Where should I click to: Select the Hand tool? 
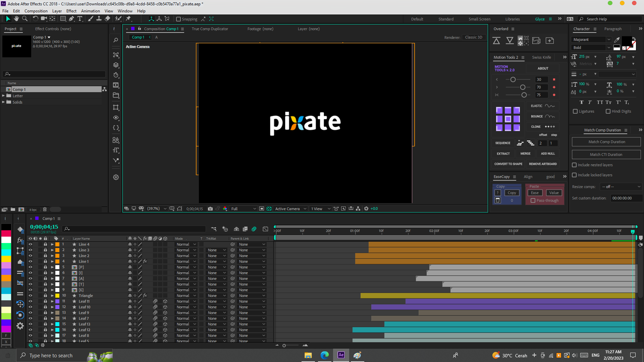click(x=16, y=19)
